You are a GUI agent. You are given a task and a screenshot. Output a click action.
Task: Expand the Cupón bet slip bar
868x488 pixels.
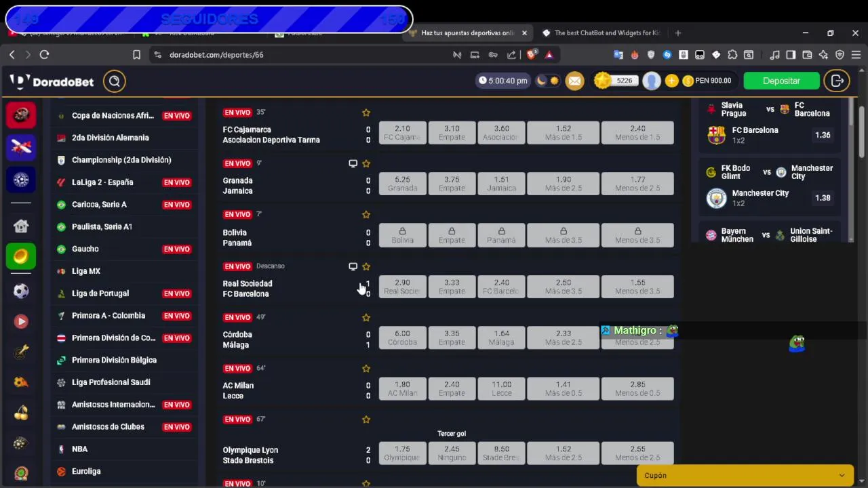coord(745,476)
